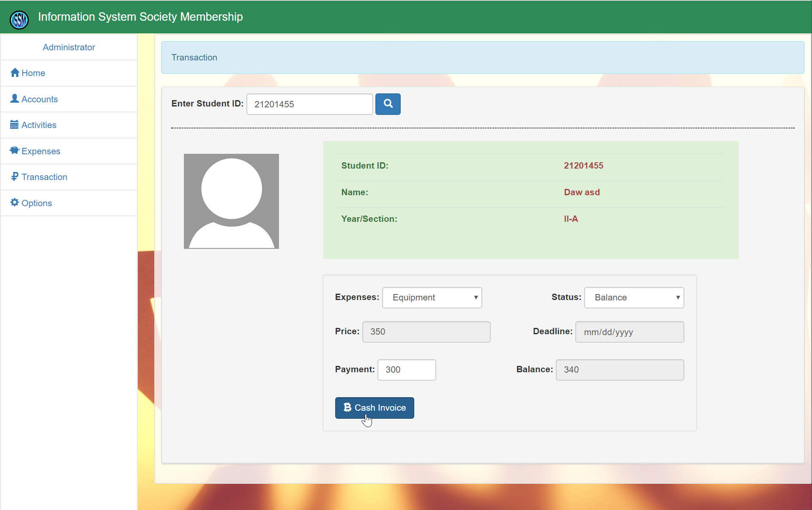Click the Enter Student ID field

coord(310,104)
